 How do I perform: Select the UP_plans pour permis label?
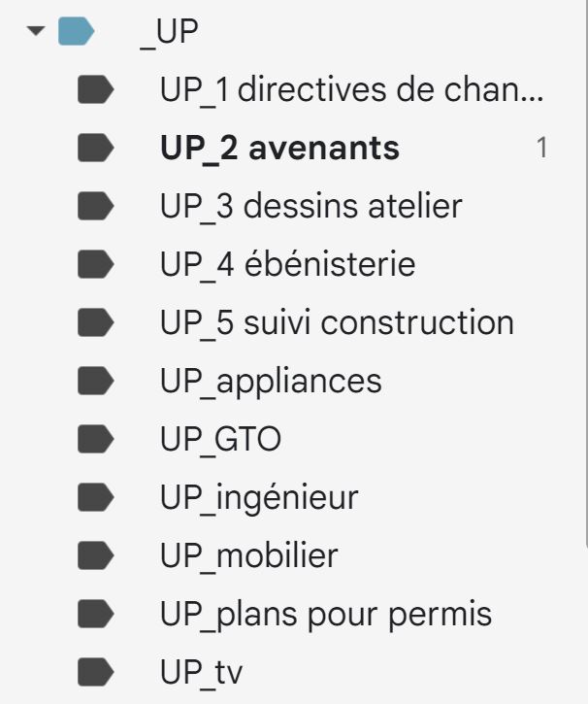tap(326, 615)
